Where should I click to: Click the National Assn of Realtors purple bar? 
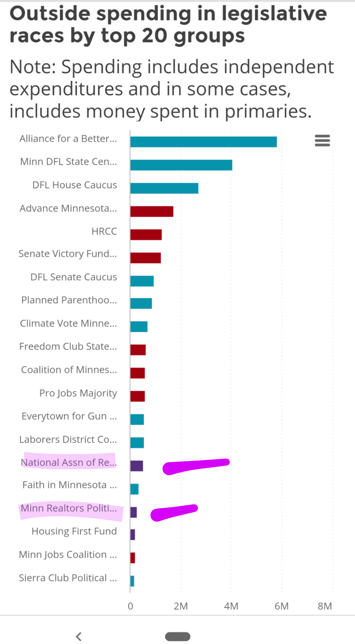[136, 466]
